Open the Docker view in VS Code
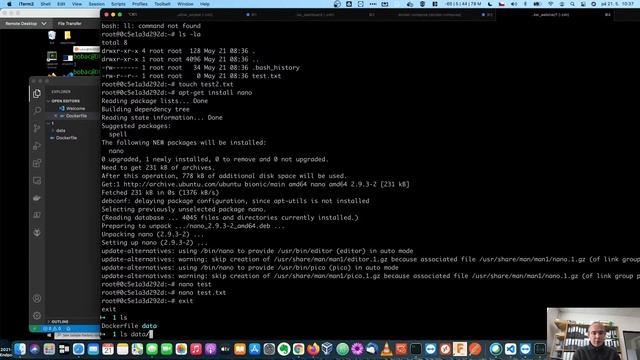Image resolution: width=640 pixels, height=360 pixels. pyautogui.click(x=37, y=198)
